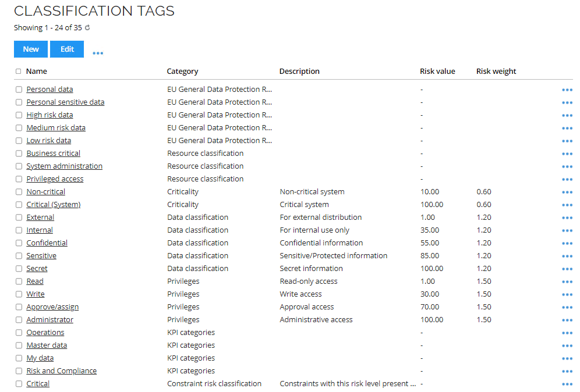580x392 pixels.
Task: Open the Privileged access tag link
Action: point(55,179)
